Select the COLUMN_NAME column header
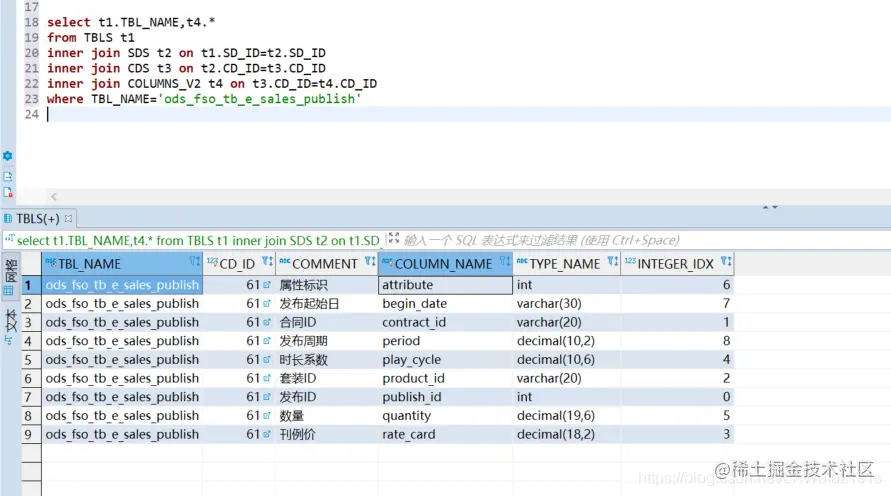 point(446,264)
